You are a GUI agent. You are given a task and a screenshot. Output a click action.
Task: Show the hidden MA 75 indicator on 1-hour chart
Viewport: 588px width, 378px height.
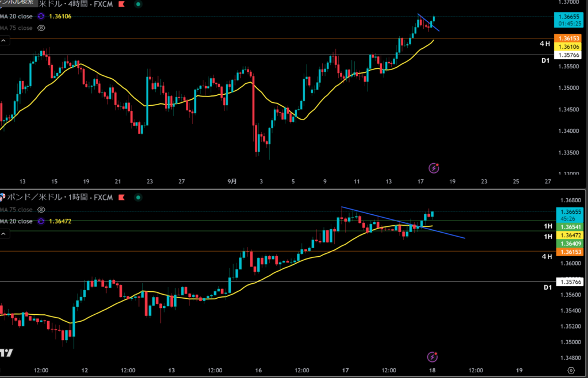point(41,210)
